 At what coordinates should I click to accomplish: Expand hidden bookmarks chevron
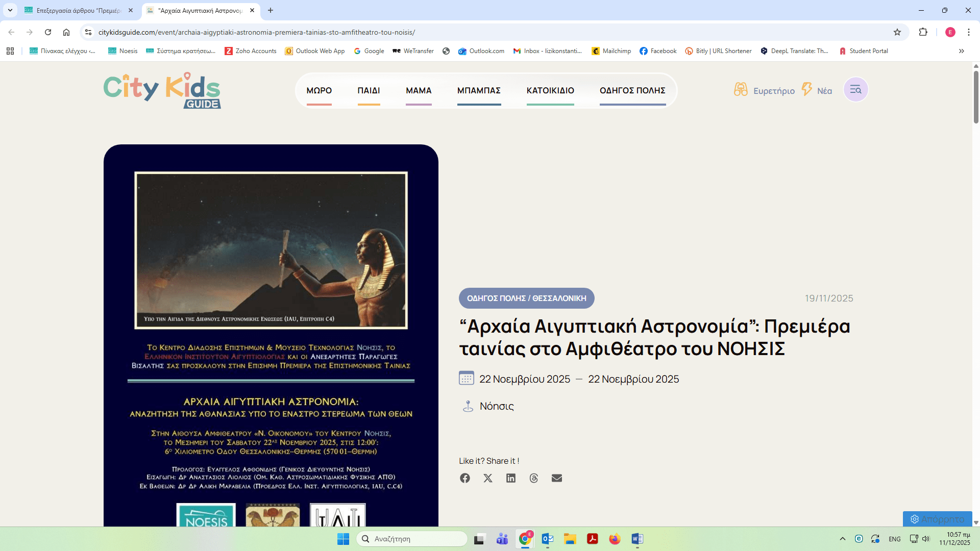[962, 51]
